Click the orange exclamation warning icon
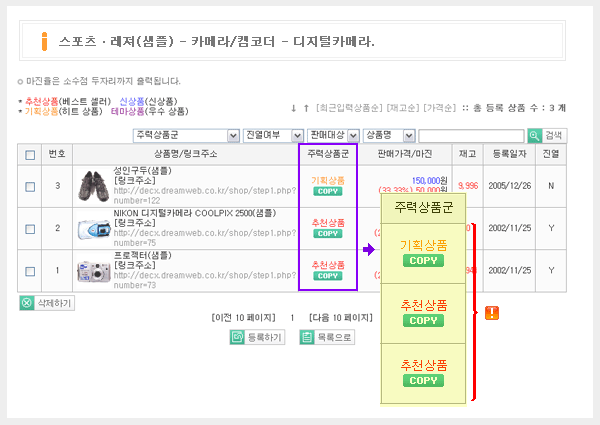 pos(491,313)
